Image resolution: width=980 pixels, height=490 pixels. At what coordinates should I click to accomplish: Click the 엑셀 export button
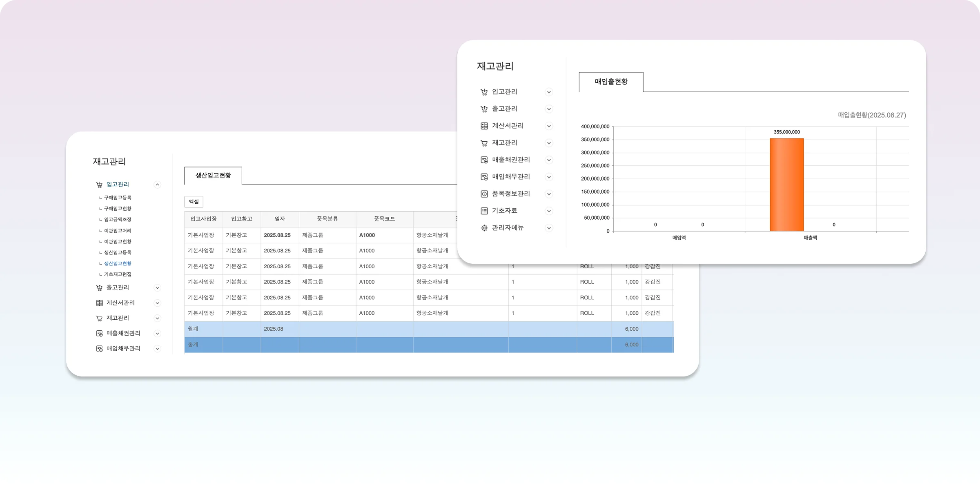(x=194, y=202)
